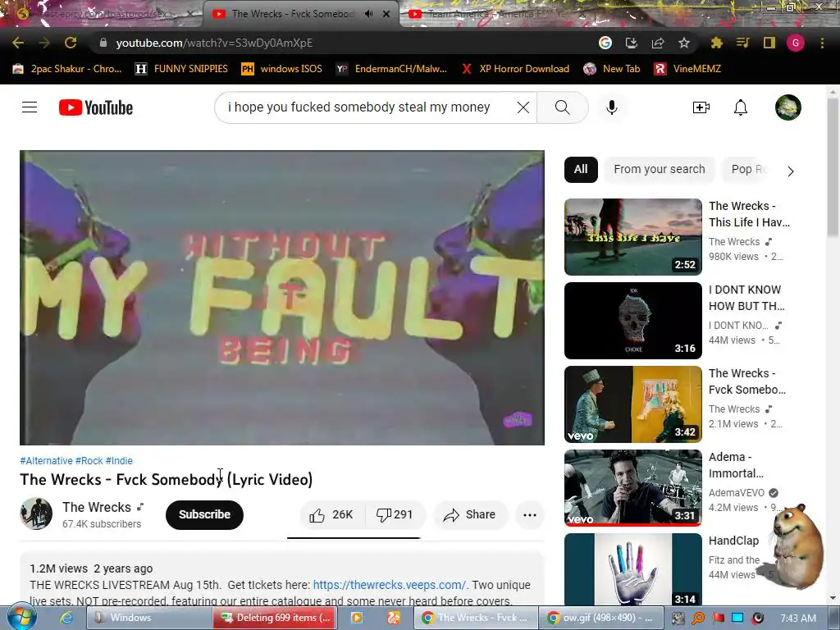Open the VineMEMZ bookmark

(x=688, y=69)
